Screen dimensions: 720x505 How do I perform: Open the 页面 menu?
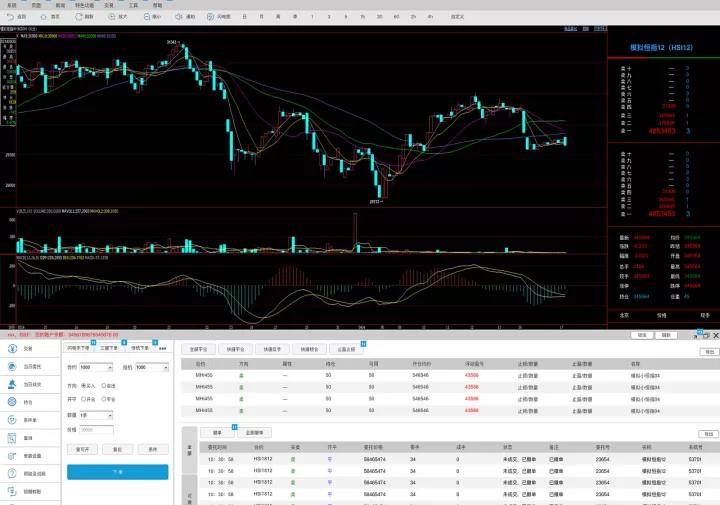click(x=36, y=5)
